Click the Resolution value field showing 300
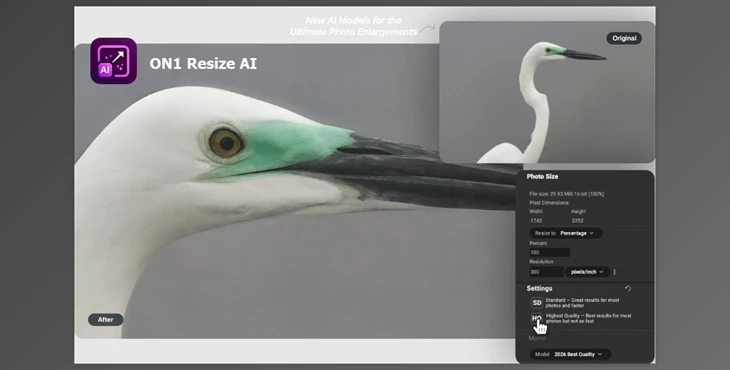This screenshot has width=730, height=370. point(546,272)
